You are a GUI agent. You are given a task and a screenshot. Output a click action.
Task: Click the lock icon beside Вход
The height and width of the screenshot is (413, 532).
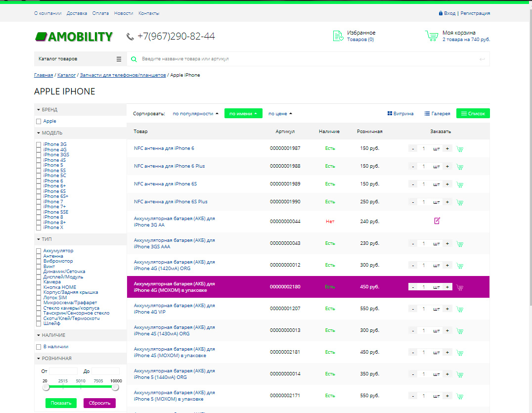tap(441, 13)
